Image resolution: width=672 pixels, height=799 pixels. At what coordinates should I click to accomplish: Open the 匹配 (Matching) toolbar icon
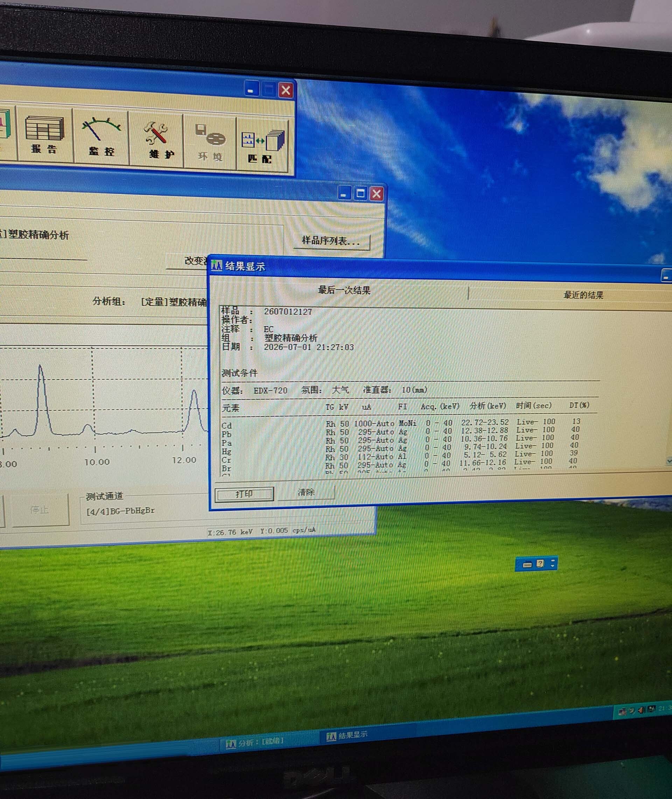[262, 145]
